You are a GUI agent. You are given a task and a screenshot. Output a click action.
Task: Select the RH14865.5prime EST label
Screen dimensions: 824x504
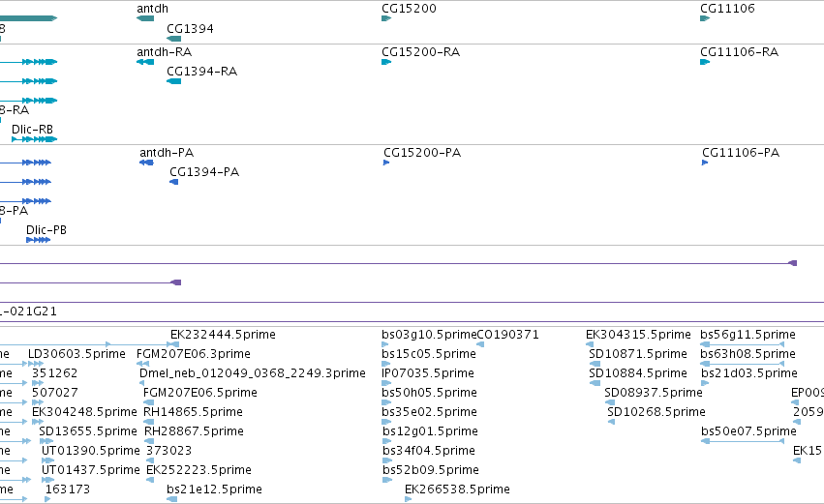[194, 412]
